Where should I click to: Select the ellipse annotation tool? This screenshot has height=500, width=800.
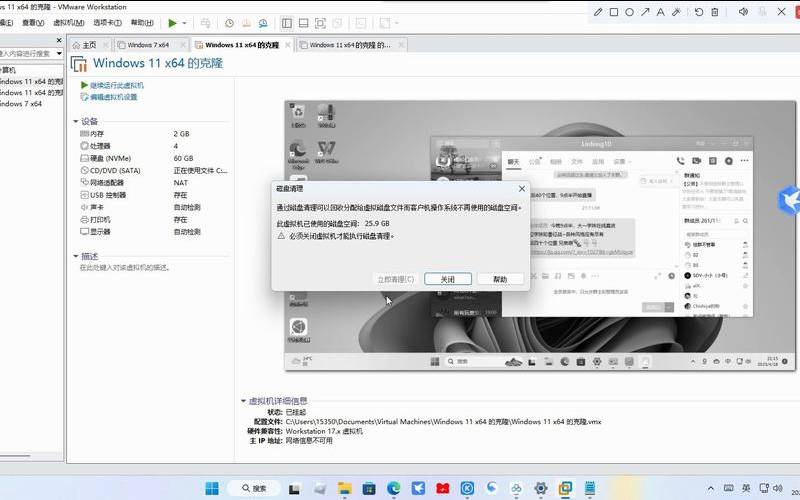pyautogui.click(x=630, y=12)
